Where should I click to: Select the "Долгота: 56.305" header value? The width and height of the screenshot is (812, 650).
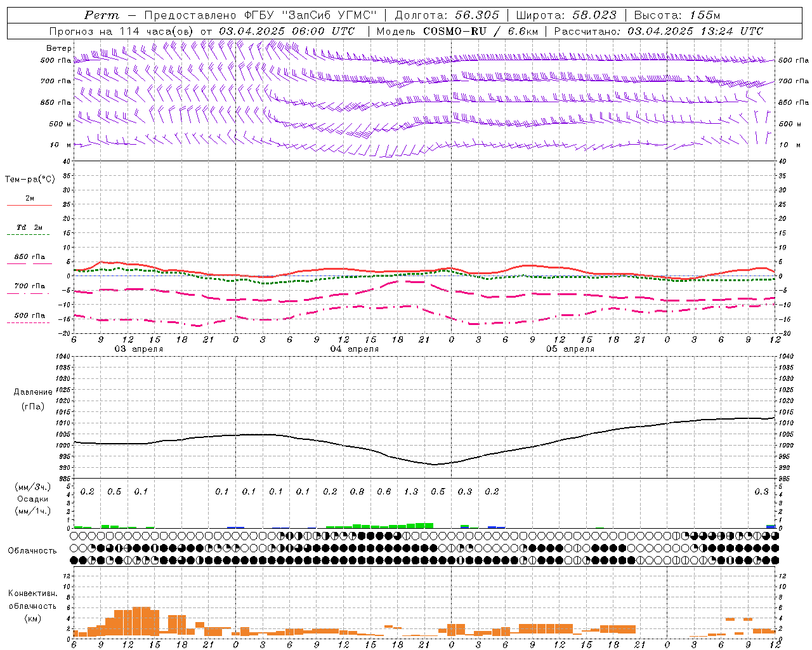(447, 15)
